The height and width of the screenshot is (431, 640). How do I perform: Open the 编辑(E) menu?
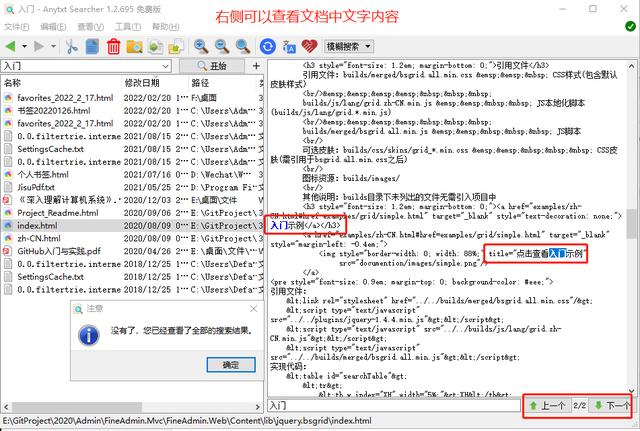click(53, 27)
